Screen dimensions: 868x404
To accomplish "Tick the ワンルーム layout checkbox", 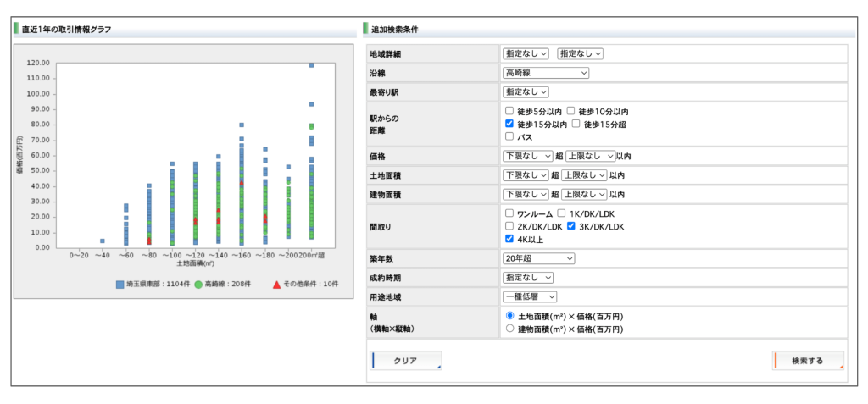I will [x=509, y=213].
